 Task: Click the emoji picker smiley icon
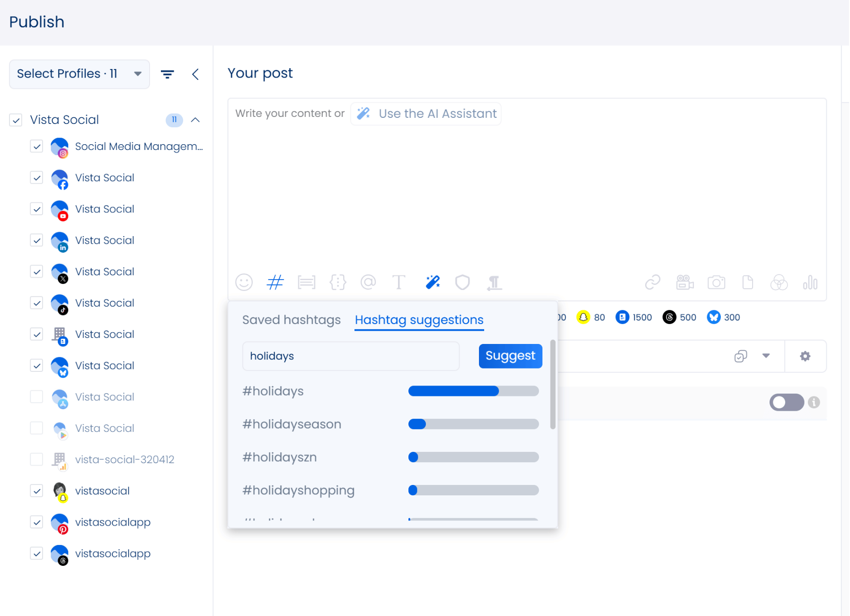pyautogui.click(x=244, y=282)
